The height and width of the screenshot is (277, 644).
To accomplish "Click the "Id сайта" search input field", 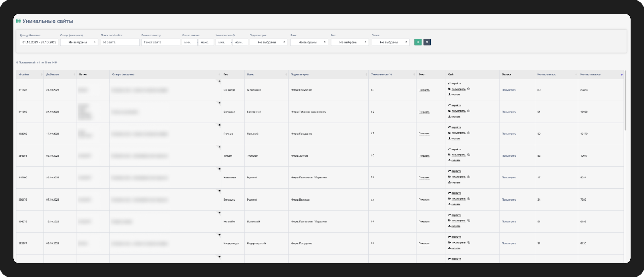I will click(x=120, y=42).
